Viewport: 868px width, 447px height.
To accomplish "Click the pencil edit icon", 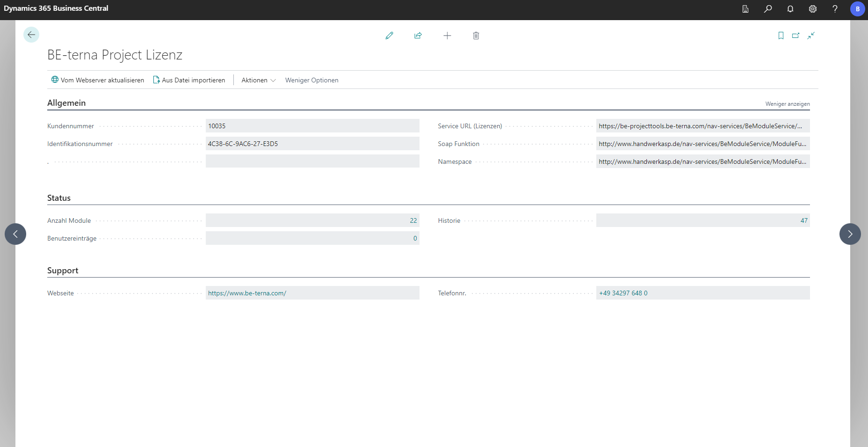I will pyautogui.click(x=389, y=36).
